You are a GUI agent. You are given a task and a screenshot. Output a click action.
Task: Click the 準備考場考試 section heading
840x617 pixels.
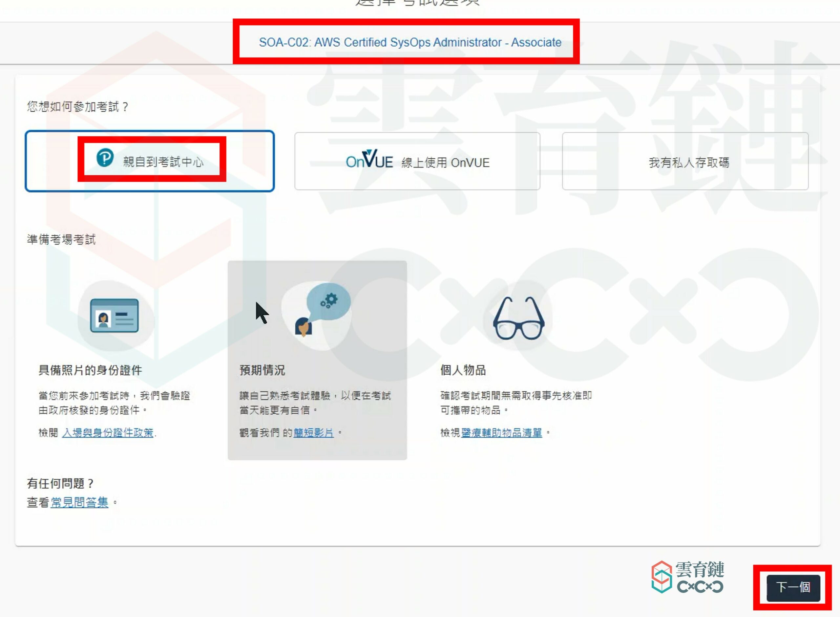[61, 239]
